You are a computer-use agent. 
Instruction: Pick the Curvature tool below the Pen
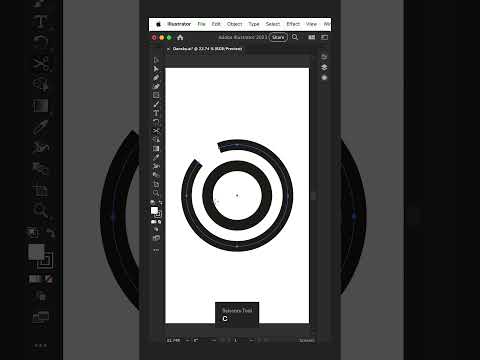click(x=156, y=87)
